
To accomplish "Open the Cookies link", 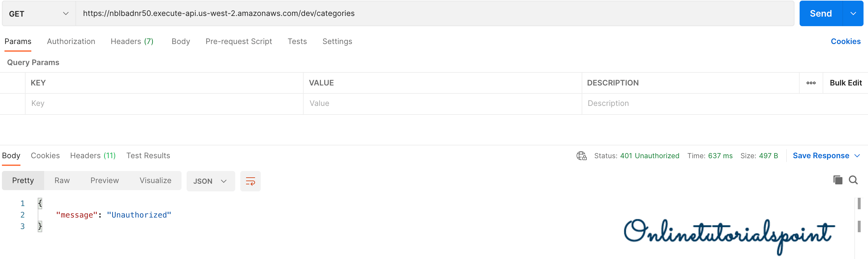I will [x=845, y=41].
